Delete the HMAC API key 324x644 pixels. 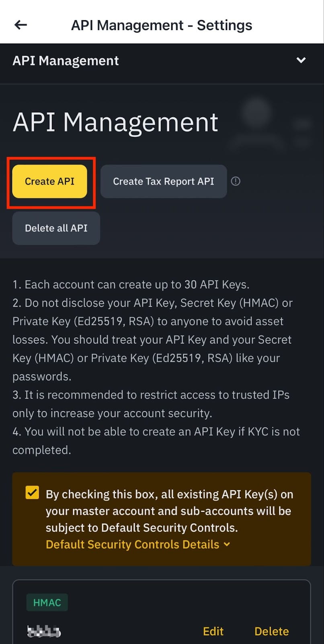271,631
